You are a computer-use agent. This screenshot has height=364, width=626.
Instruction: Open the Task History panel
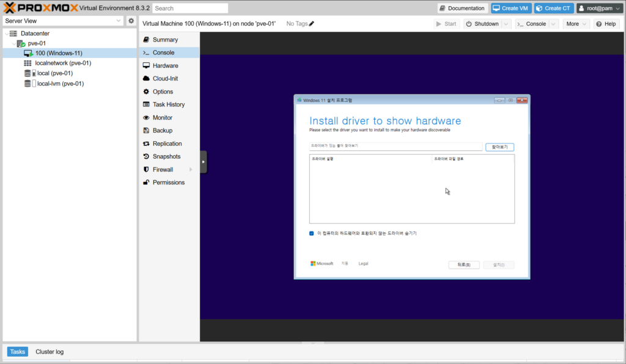tap(168, 104)
